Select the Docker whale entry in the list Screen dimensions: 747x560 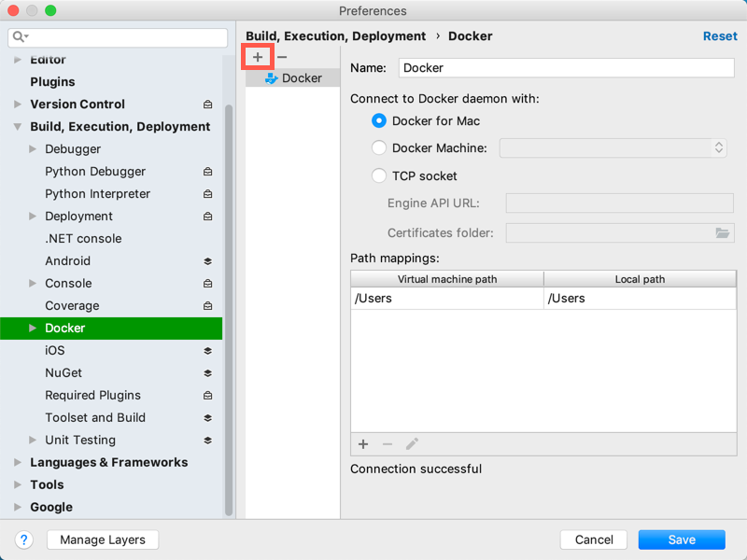(x=299, y=77)
